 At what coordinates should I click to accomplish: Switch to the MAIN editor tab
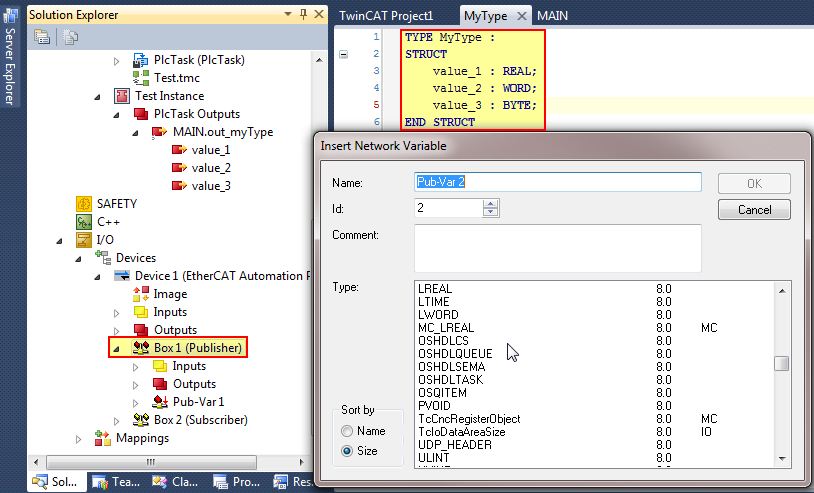click(552, 16)
